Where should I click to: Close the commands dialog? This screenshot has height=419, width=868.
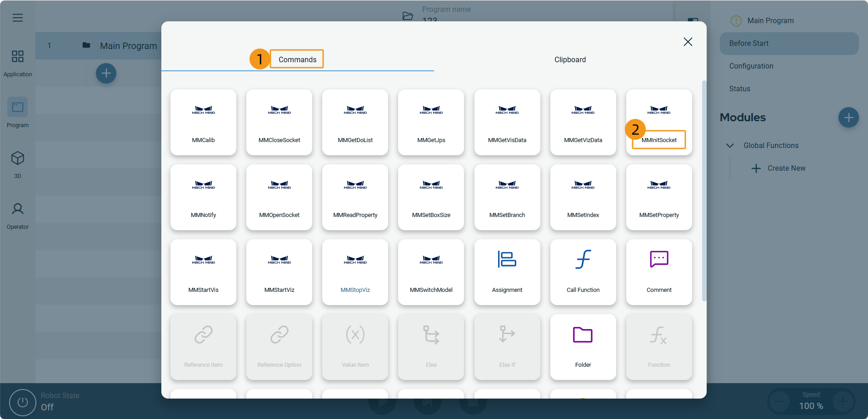coord(688,42)
